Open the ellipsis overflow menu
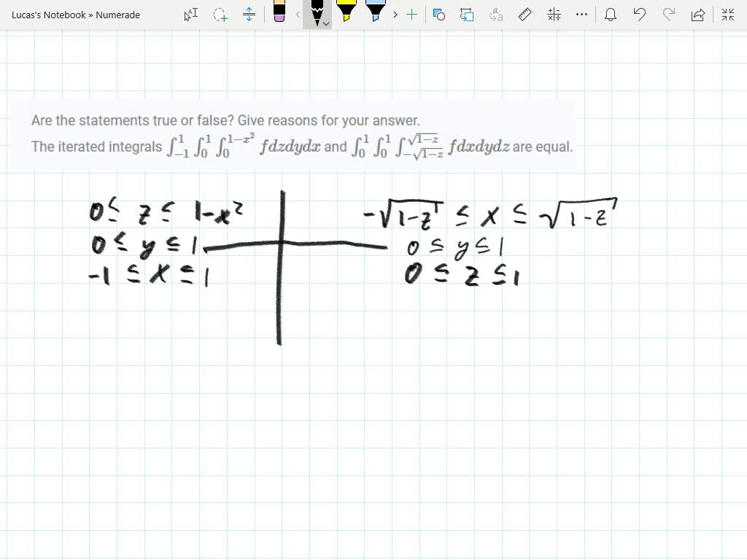 [x=581, y=15]
